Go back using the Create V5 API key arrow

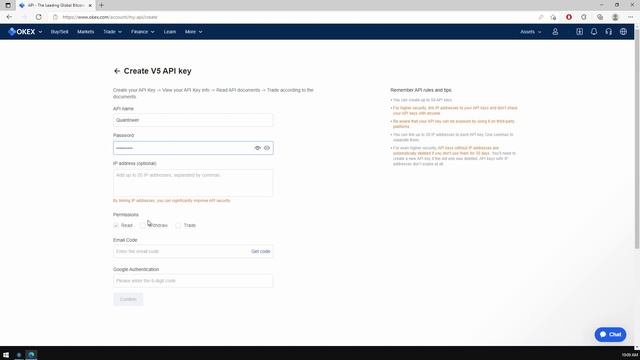[117, 71]
